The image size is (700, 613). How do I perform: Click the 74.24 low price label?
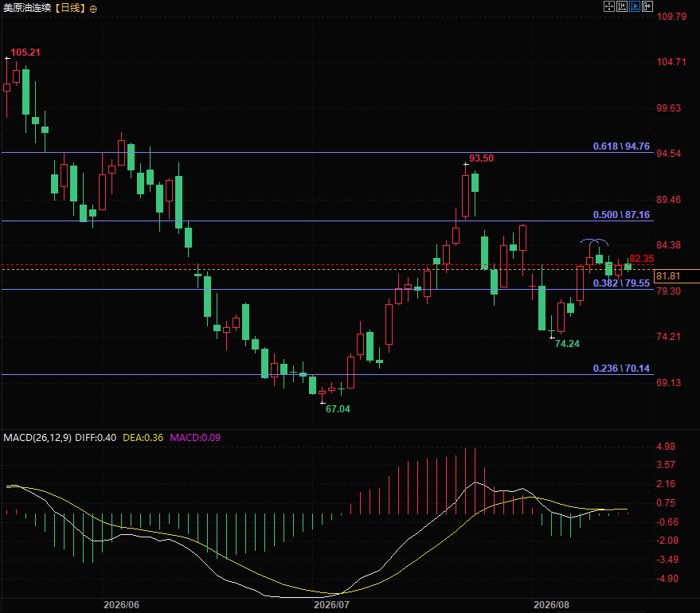click(567, 344)
